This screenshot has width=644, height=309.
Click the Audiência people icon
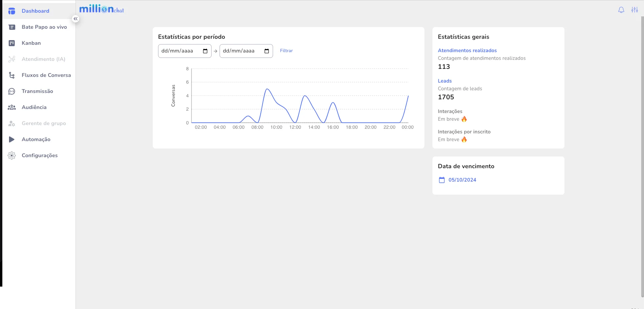coord(12,107)
